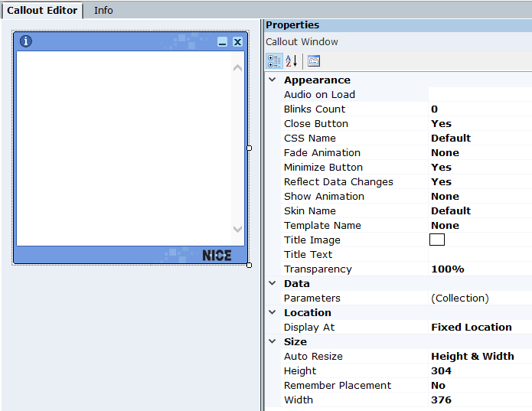
Task: Click the Categorized view icon in Properties toolbar
Action: tap(273, 61)
